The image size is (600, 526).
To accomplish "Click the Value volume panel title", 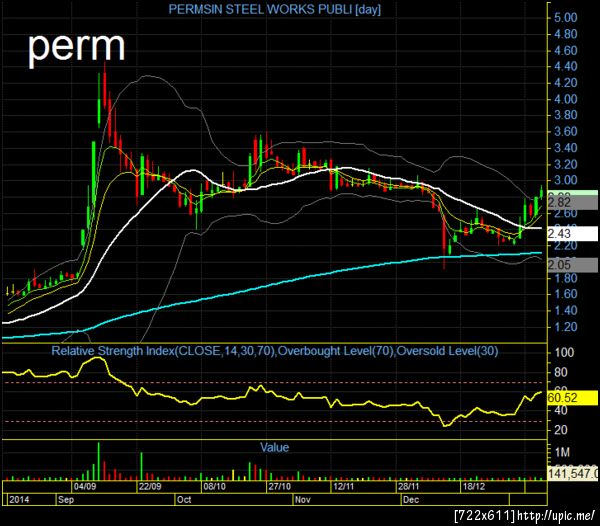I will pos(274,447).
